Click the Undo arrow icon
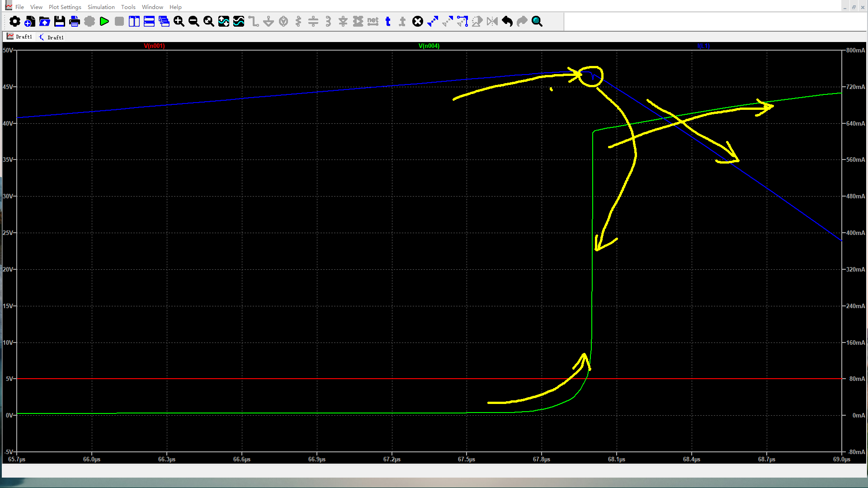Image resolution: width=868 pixels, height=488 pixels. [x=507, y=21]
